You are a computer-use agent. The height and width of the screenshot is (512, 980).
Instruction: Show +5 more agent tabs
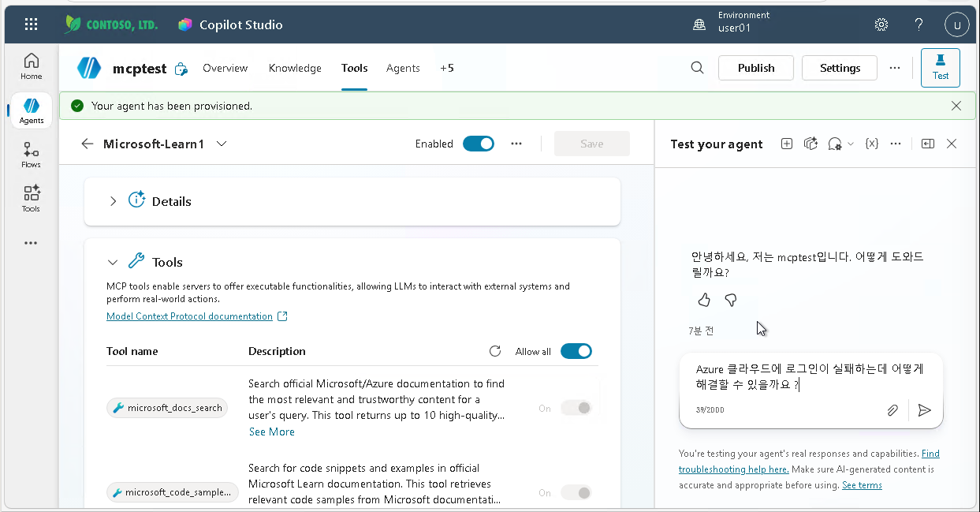click(447, 68)
